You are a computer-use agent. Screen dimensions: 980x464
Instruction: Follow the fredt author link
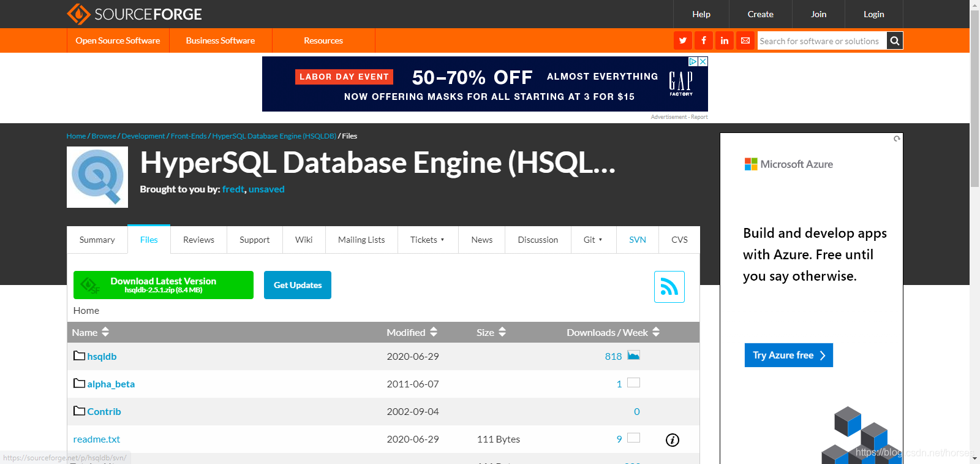point(233,189)
